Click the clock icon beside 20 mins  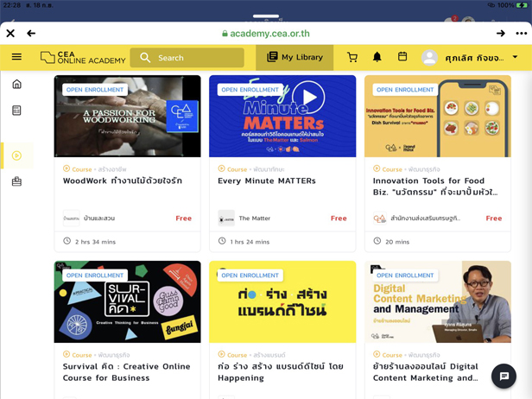[x=377, y=241]
